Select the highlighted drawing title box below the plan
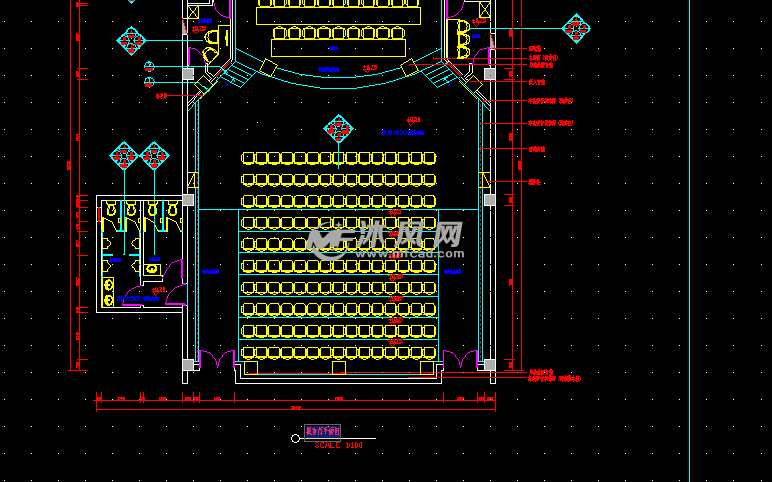This screenshot has height=482, width=772. click(x=322, y=431)
